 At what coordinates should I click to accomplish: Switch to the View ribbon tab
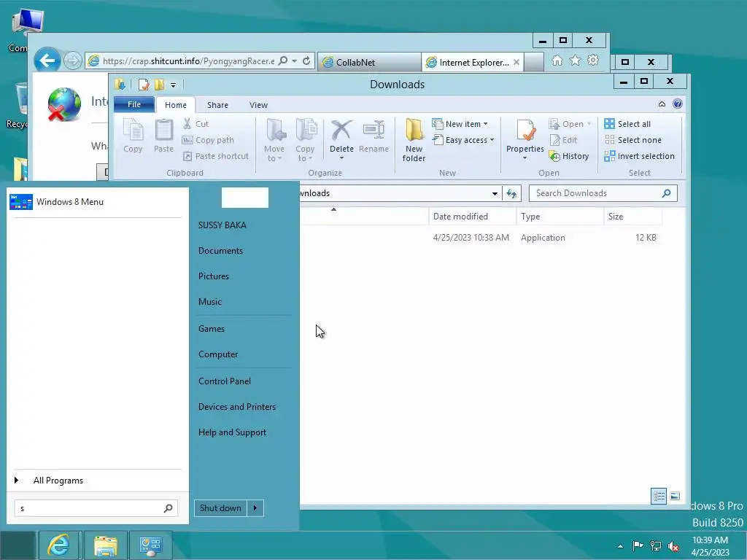click(x=258, y=105)
